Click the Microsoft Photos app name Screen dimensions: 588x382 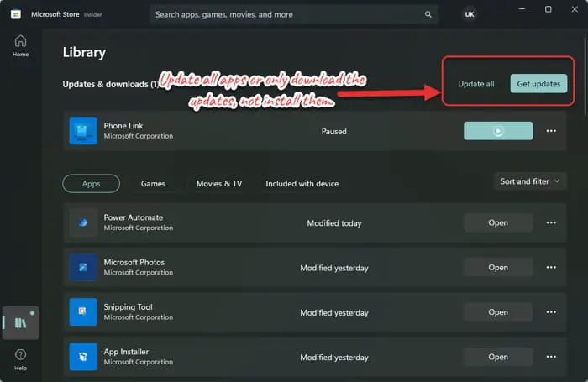point(134,262)
